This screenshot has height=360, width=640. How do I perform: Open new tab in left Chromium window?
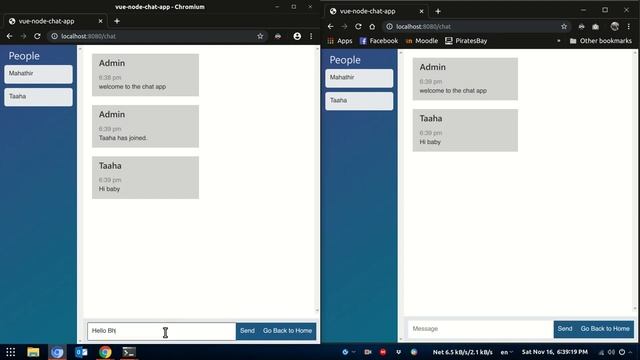coord(117,21)
